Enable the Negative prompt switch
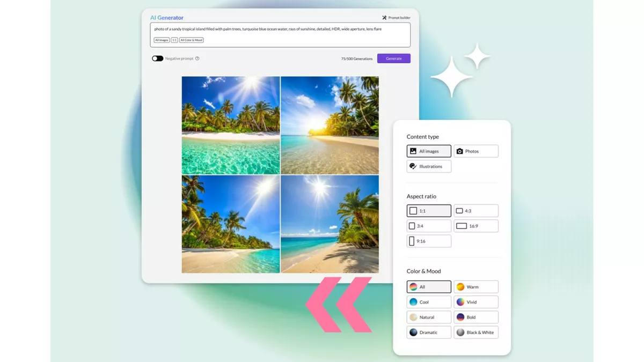Screen dimensions: 644x362 [157, 58]
